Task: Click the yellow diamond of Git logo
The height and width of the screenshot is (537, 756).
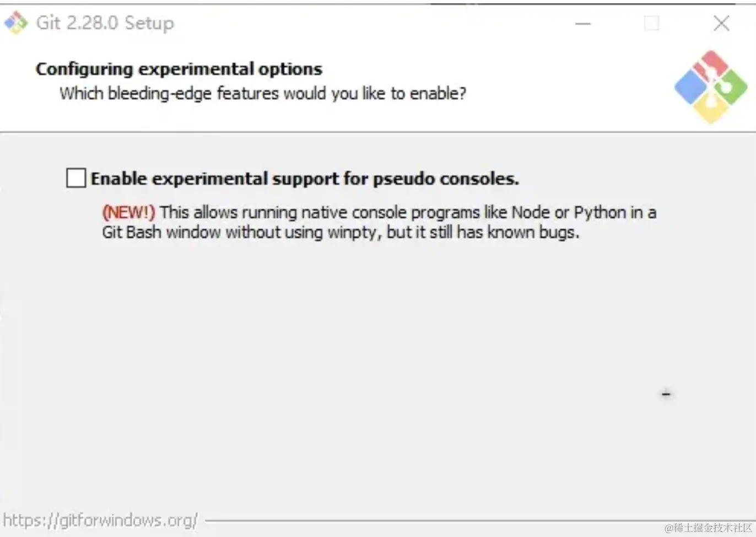Action: [x=711, y=108]
